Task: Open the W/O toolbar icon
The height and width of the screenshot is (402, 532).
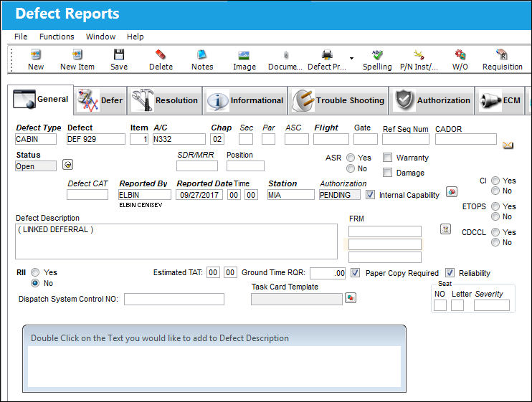Action: 460,54
